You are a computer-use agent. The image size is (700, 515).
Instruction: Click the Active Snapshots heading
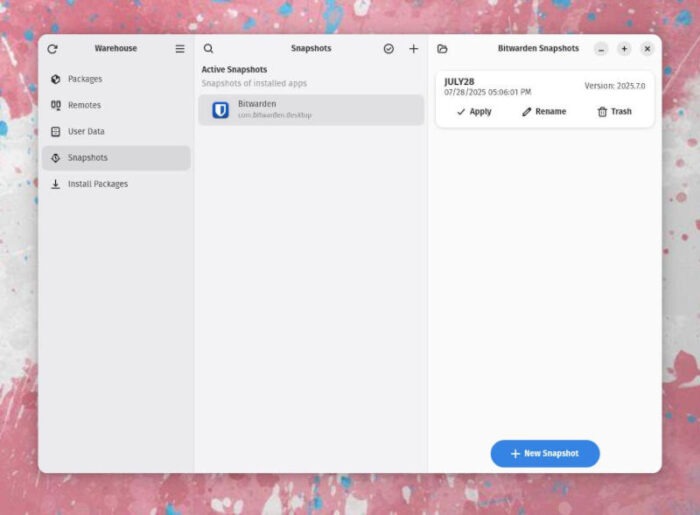click(x=234, y=70)
